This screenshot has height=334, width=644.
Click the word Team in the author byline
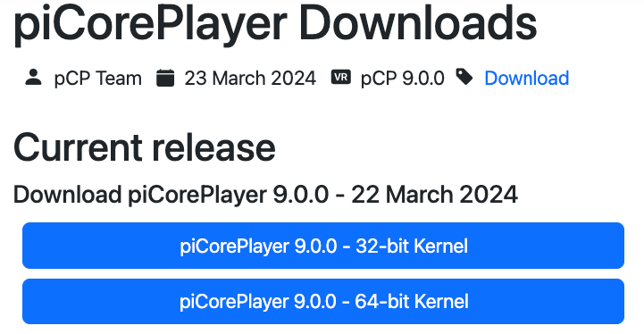(x=120, y=78)
